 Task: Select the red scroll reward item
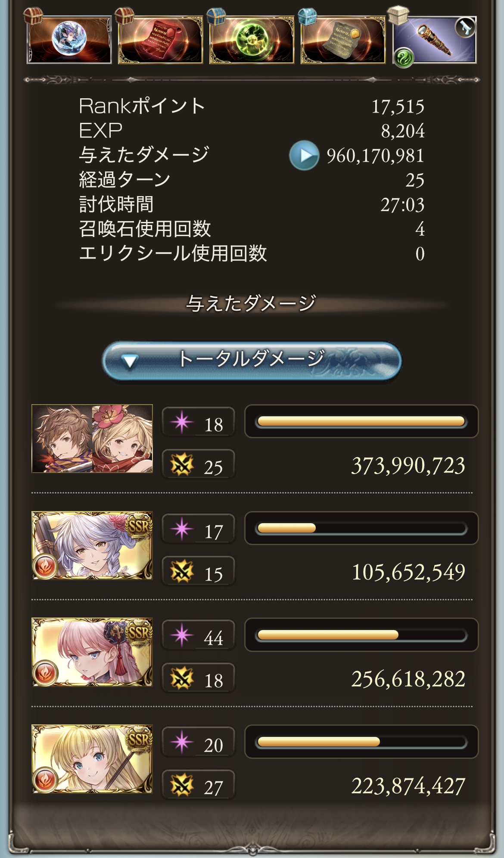tap(161, 40)
